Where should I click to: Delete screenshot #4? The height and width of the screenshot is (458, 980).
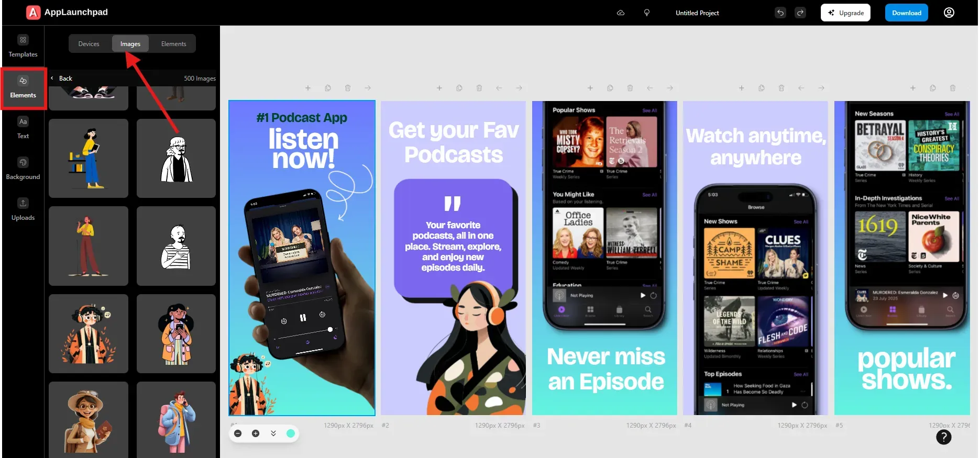point(781,88)
